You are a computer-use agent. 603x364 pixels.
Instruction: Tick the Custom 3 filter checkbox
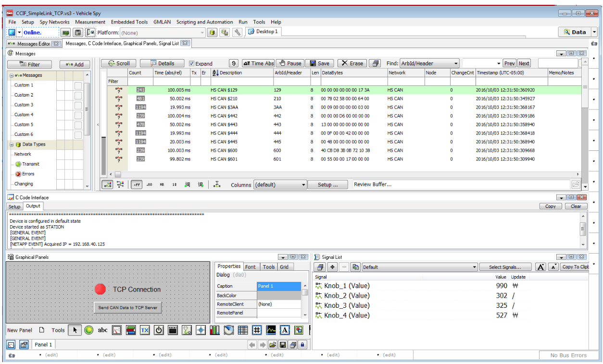pos(78,105)
